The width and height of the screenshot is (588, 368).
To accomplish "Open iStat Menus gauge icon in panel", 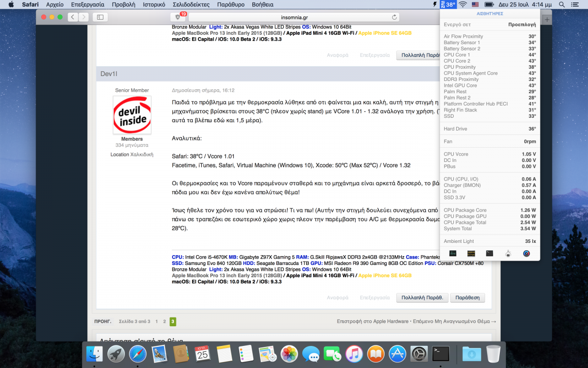I will pos(526,253).
